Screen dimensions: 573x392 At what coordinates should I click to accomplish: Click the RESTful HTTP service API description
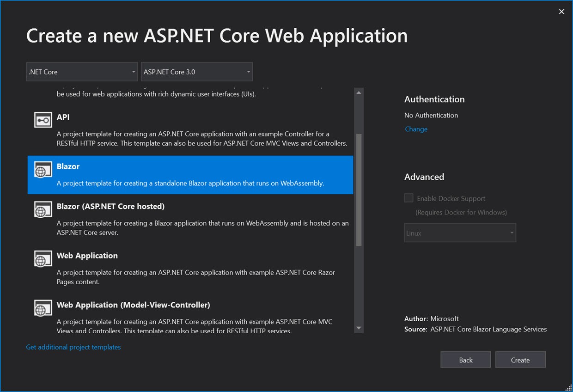click(202, 139)
